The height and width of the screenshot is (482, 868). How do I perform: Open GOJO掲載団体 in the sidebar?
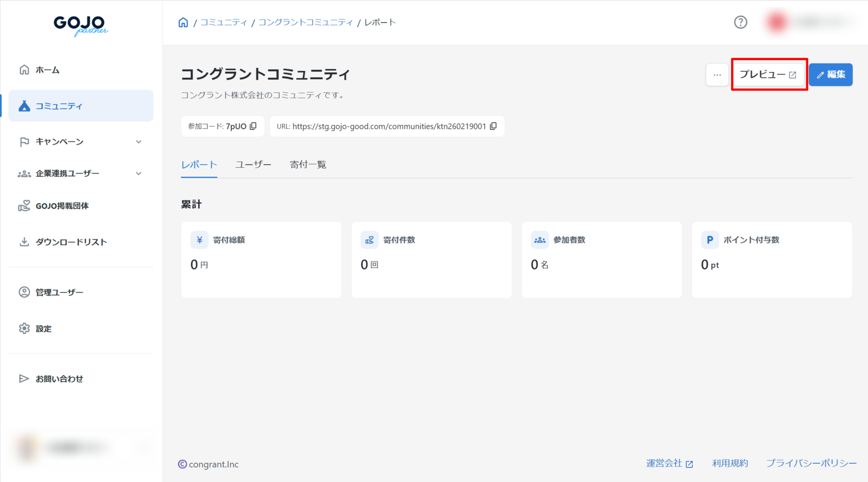(x=62, y=206)
